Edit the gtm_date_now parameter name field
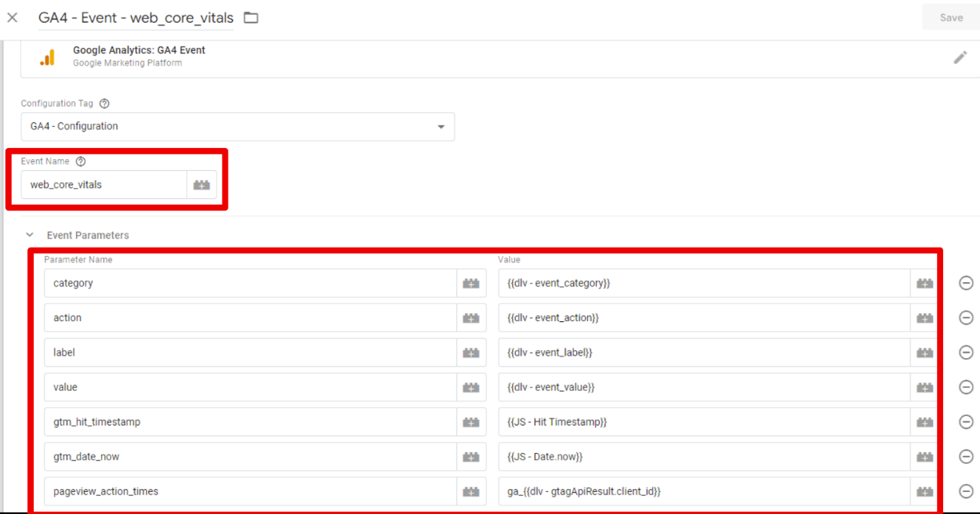980x514 pixels. 250,456
